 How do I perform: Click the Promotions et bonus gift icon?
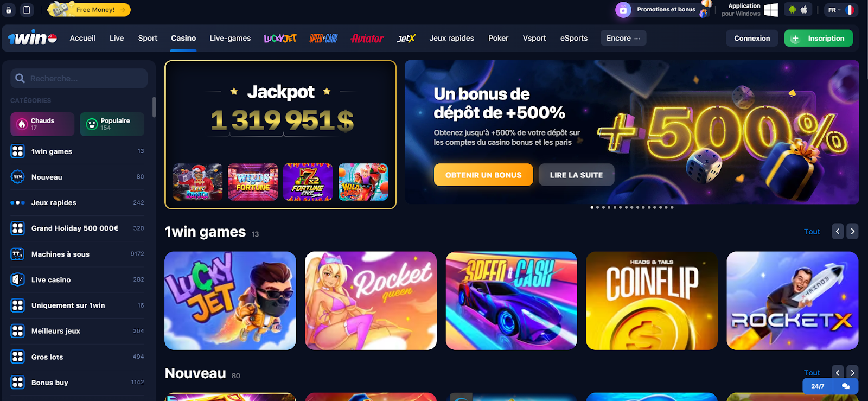(x=623, y=10)
